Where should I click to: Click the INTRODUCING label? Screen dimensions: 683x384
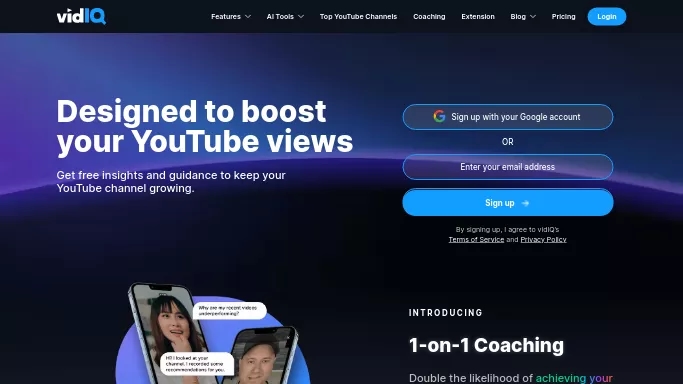tap(446, 313)
